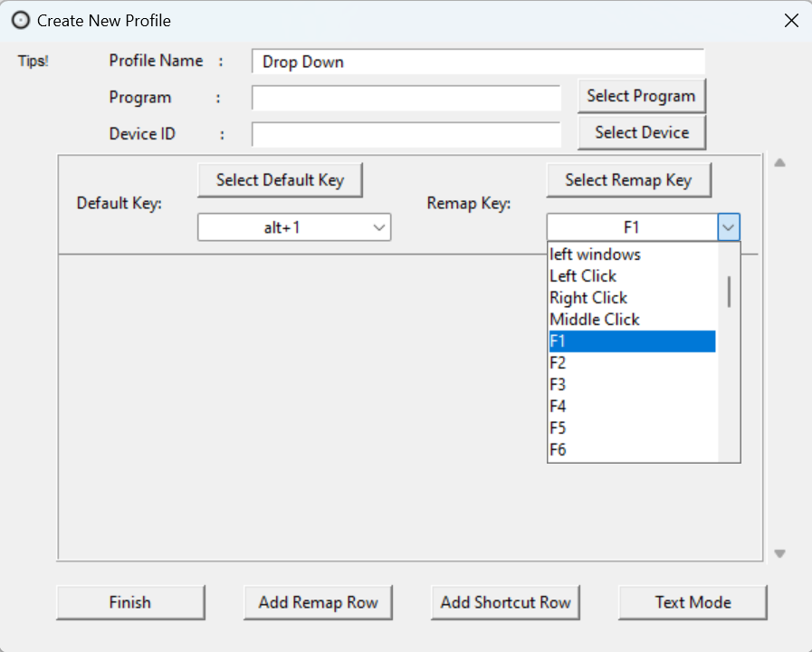Click the scroll down arrow beside the remap panel
The image size is (812, 652).
tap(779, 552)
